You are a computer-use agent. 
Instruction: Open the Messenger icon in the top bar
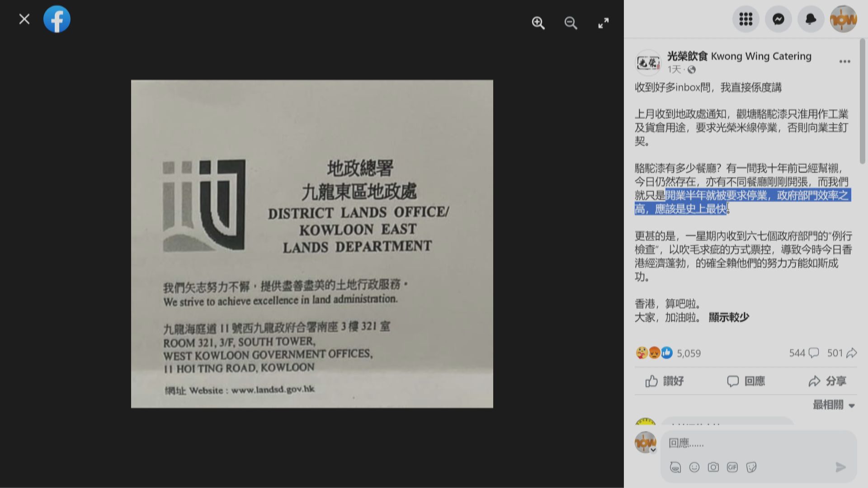pyautogui.click(x=778, y=19)
